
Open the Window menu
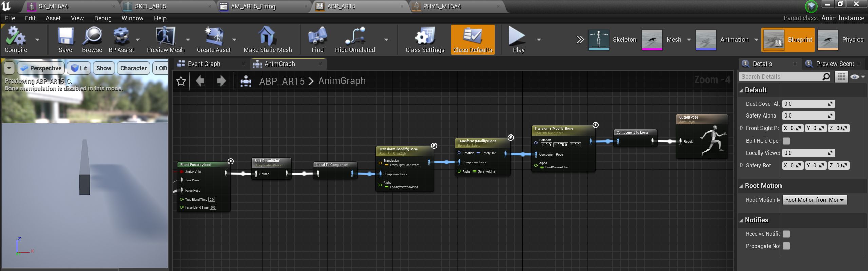click(133, 18)
